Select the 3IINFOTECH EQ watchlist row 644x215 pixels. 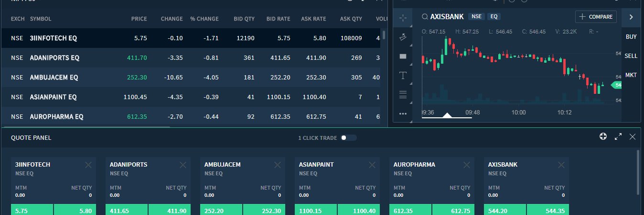pos(191,38)
